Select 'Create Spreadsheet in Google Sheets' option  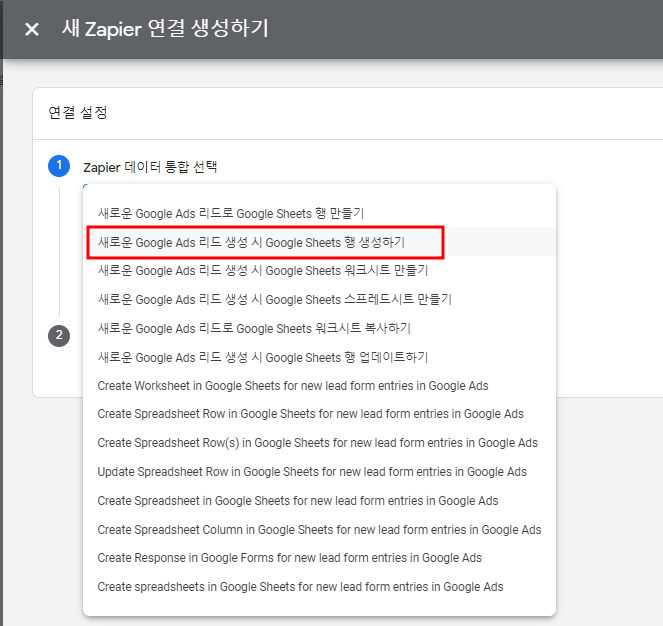[319, 501]
